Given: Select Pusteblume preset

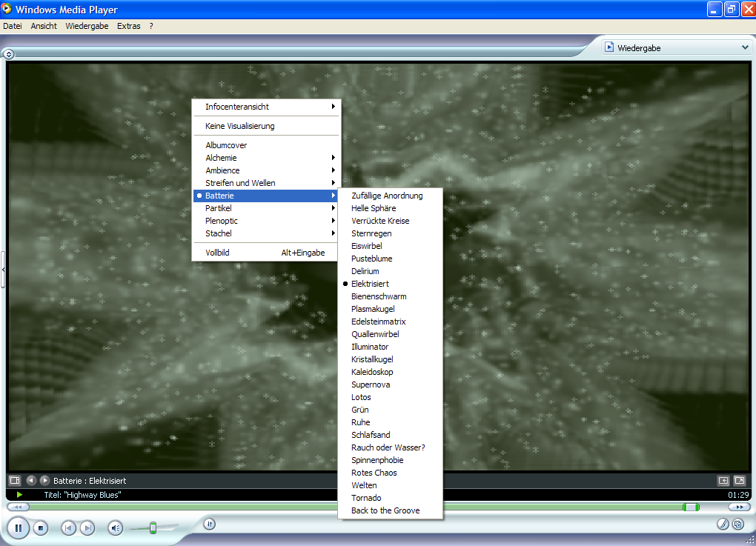Looking at the screenshot, I should (390, 259).
